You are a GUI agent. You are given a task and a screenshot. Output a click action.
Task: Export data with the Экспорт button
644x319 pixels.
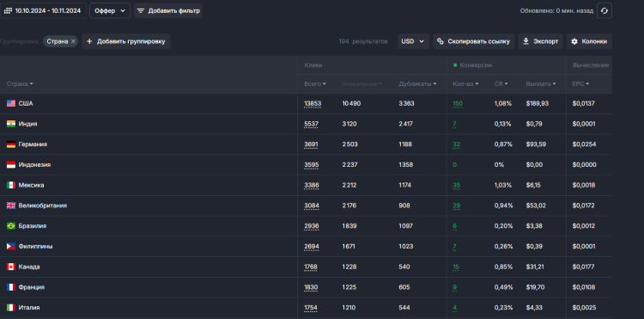pyautogui.click(x=540, y=41)
